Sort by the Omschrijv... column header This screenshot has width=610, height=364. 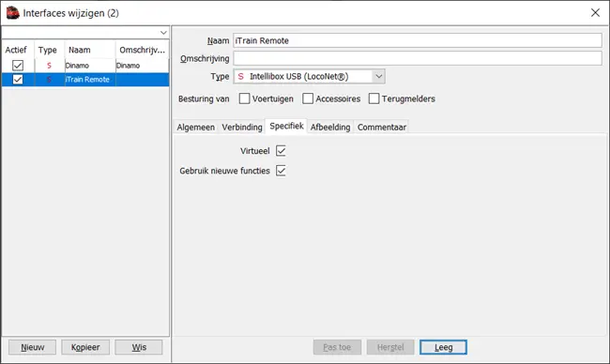pos(142,50)
